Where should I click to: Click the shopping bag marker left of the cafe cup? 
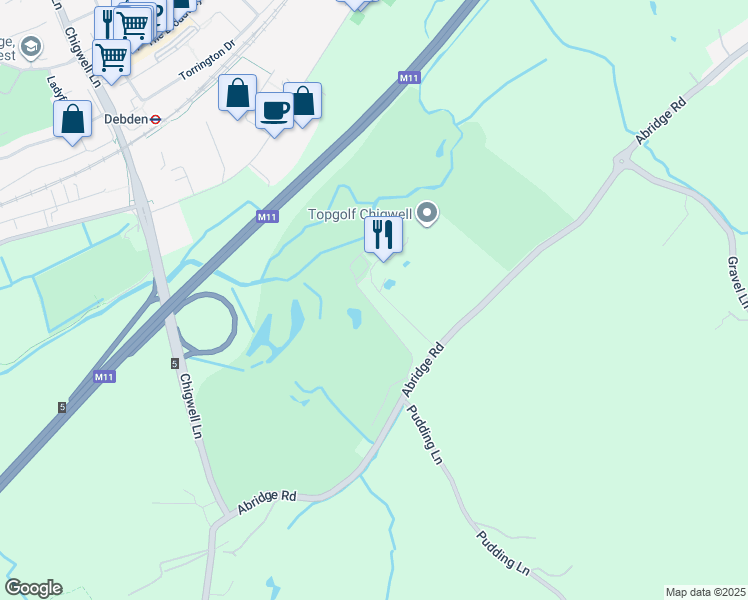click(x=238, y=94)
